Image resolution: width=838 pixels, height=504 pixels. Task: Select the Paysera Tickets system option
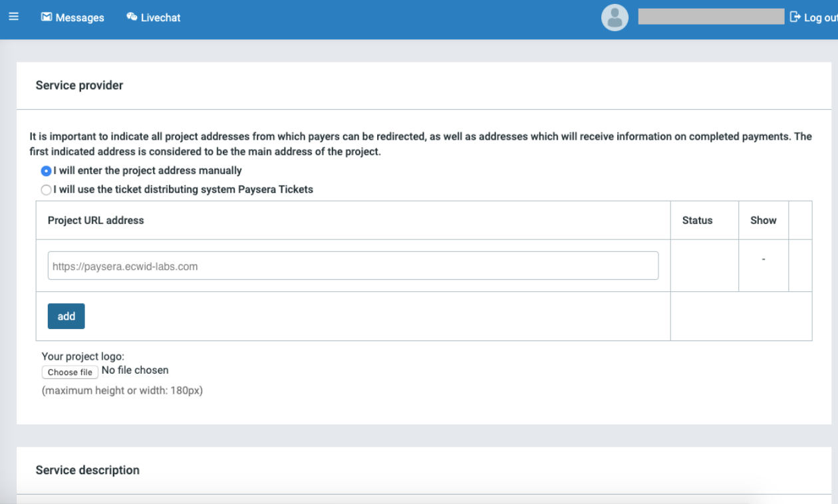pyautogui.click(x=46, y=189)
